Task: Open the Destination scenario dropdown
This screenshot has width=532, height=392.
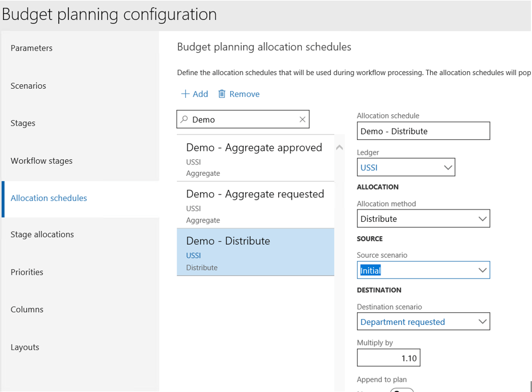Action: [481, 321]
